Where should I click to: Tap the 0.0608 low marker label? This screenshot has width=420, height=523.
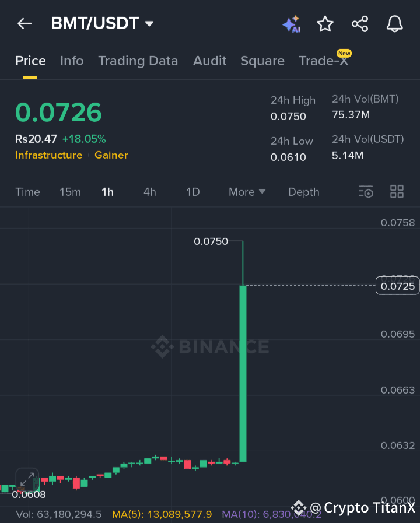[29, 494]
